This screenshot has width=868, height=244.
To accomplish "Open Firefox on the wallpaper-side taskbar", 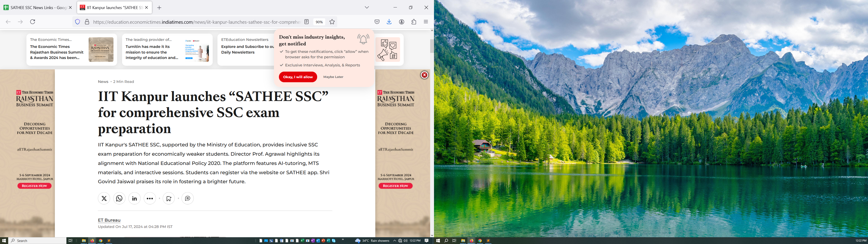I will pos(471,241).
